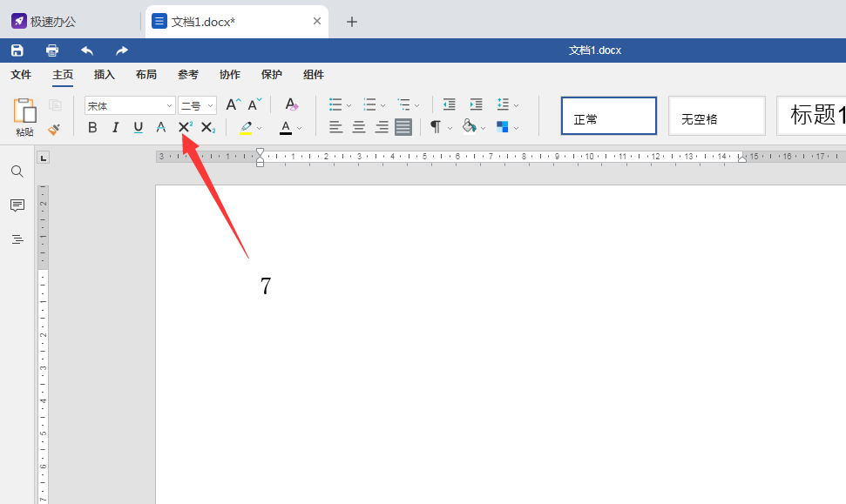Screen dimensions: 846x504
Task: Apply the 无空格 style
Action: point(716,116)
